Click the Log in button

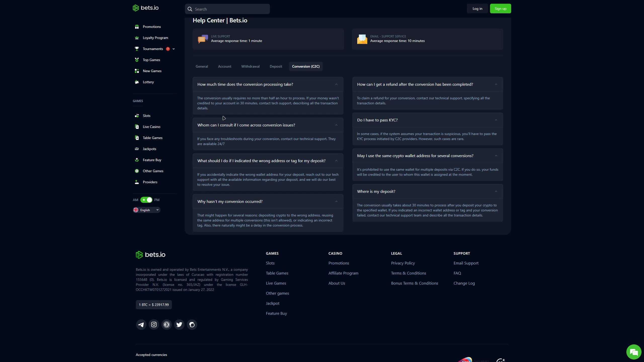[x=477, y=9]
